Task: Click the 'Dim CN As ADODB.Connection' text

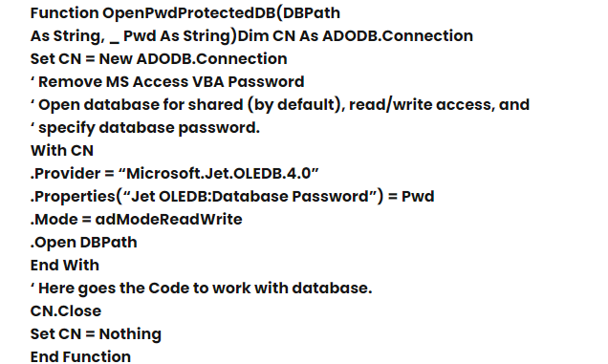Action: [x=356, y=35]
